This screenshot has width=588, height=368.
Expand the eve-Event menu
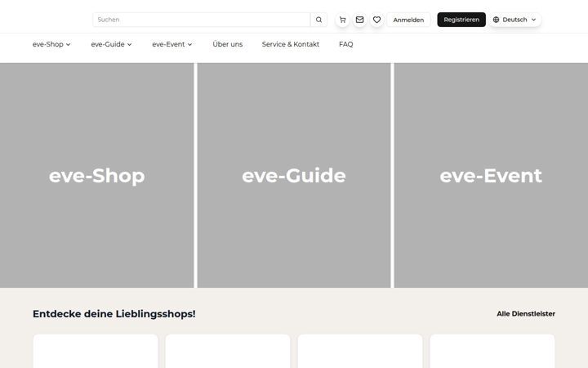click(x=172, y=44)
